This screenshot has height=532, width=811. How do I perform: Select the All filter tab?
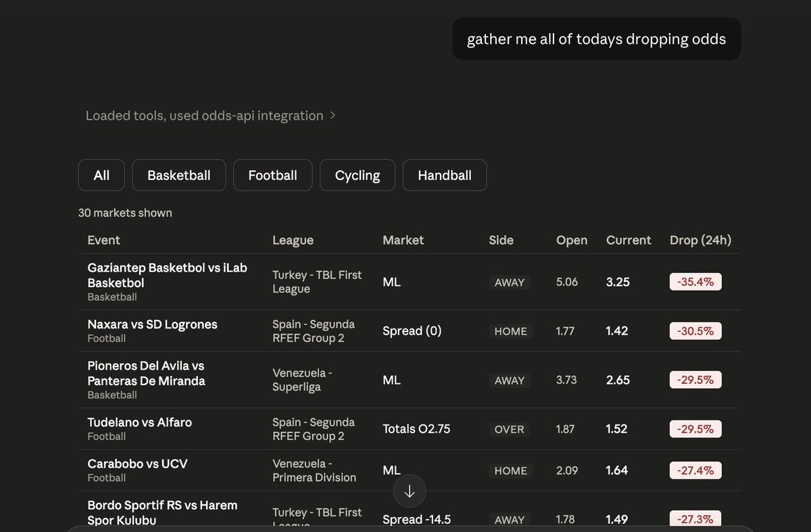(101, 175)
